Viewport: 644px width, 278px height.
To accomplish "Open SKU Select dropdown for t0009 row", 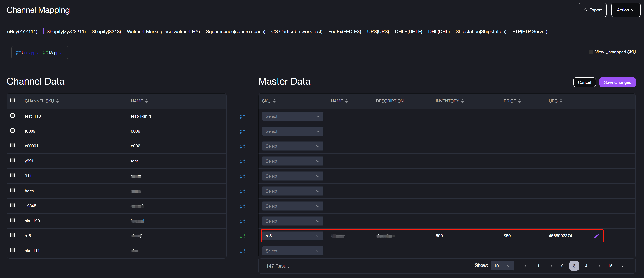I will tap(292, 131).
